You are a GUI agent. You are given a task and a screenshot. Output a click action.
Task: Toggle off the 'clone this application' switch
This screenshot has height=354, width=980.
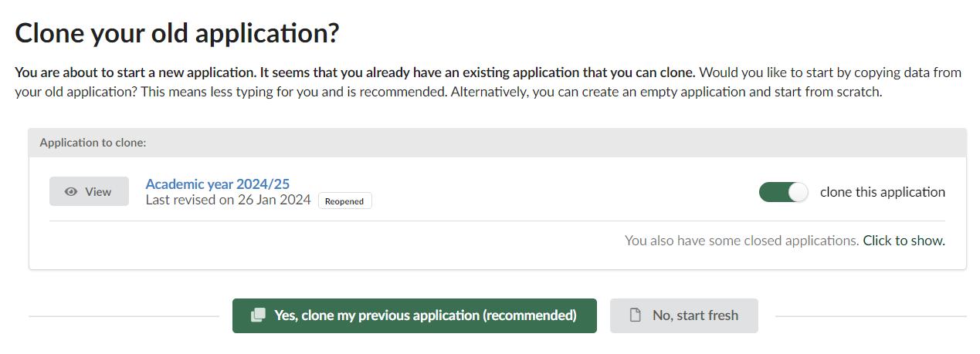pyautogui.click(x=783, y=192)
